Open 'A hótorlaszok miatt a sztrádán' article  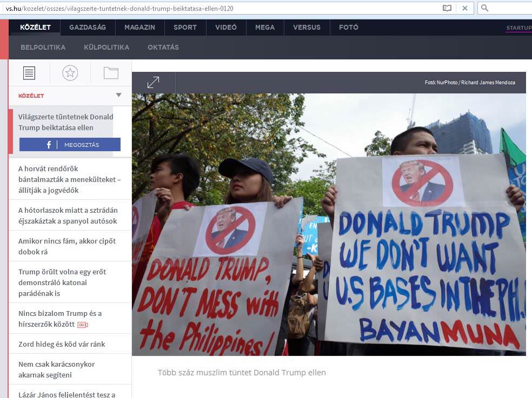point(68,215)
